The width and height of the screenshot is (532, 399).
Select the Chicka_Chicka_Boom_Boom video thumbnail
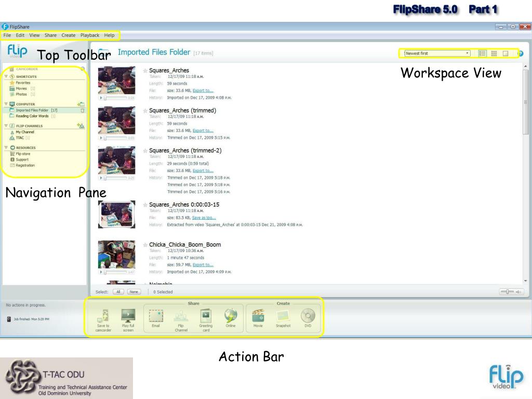click(x=117, y=255)
